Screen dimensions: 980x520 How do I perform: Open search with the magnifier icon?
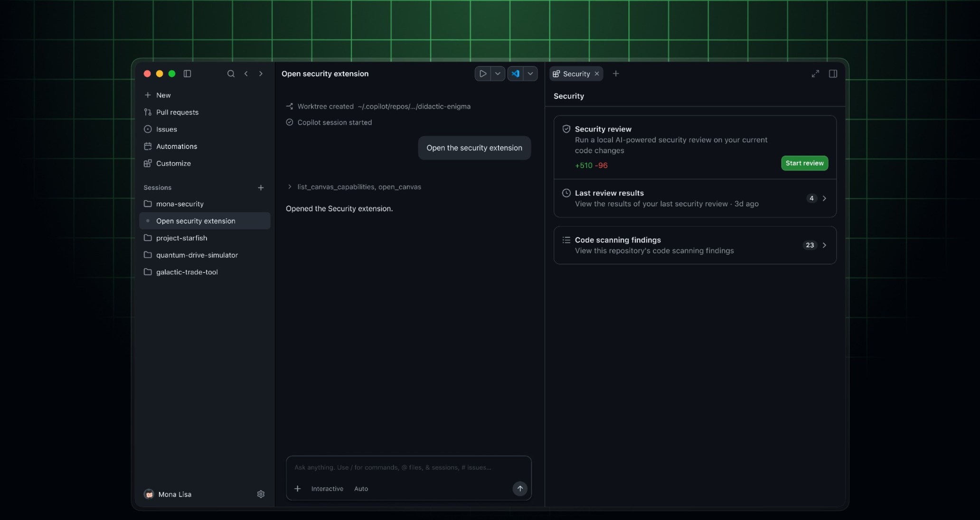pyautogui.click(x=231, y=74)
